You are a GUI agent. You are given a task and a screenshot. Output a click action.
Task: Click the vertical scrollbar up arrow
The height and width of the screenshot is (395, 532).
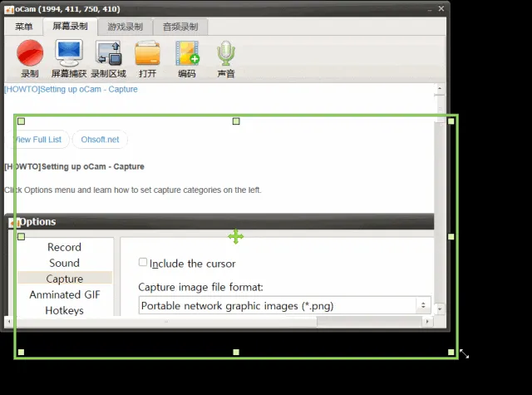click(x=440, y=89)
